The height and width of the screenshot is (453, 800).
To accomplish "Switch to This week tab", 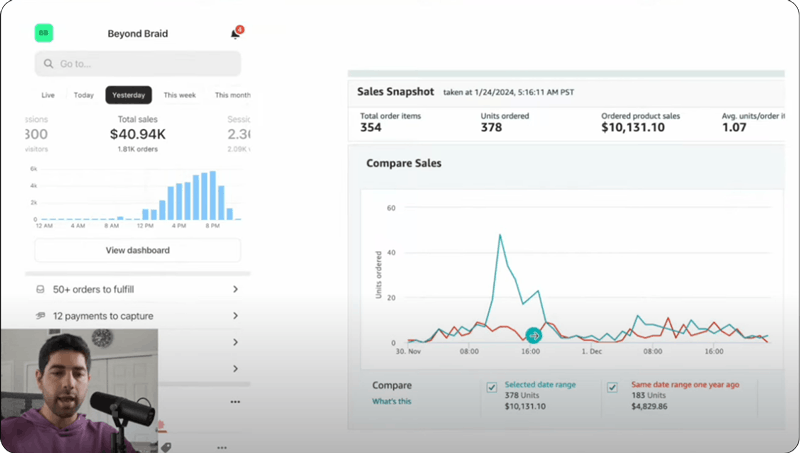I will click(180, 95).
